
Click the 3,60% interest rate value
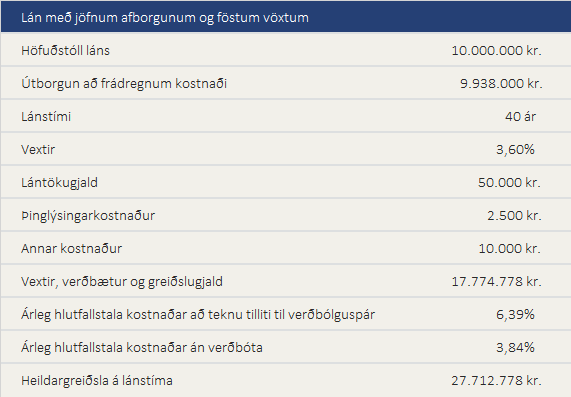click(x=515, y=149)
